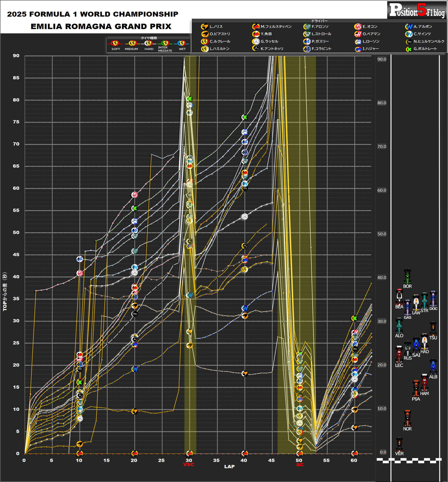Click the WET tyre legend icon
Screen dimensions: 448x482
181,43
